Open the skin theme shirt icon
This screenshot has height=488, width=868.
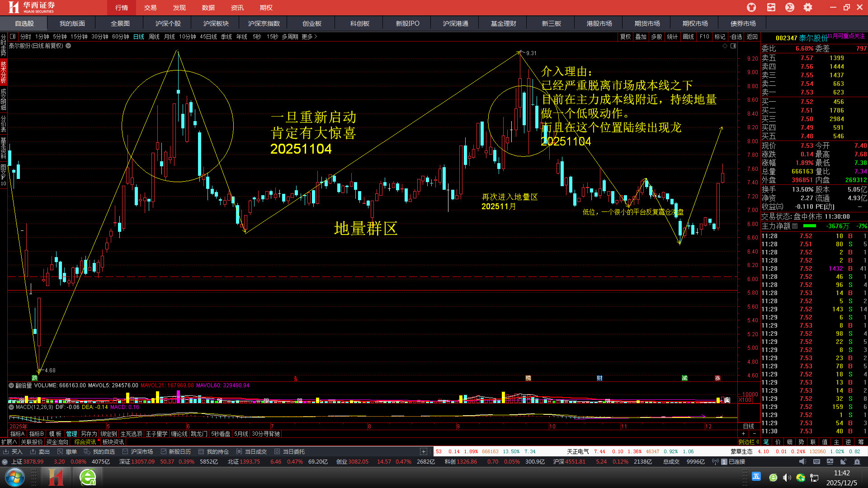click(x=751, y=7)
